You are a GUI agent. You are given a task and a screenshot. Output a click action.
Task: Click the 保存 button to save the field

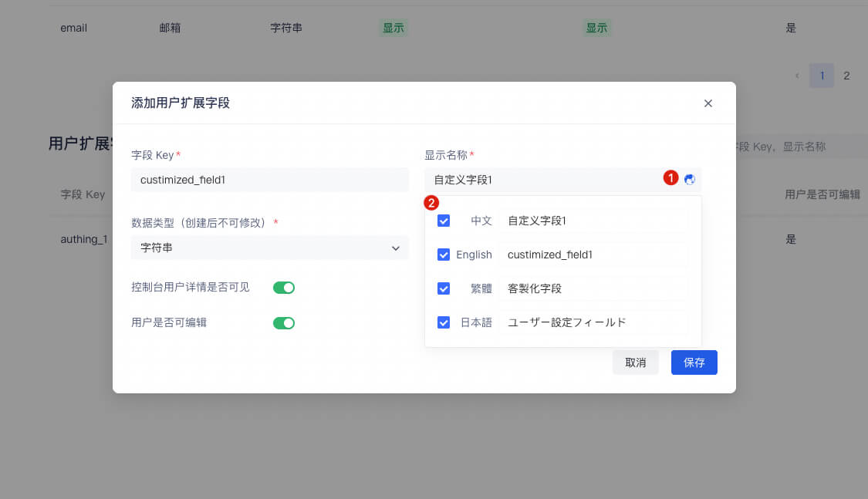[694, 362]
